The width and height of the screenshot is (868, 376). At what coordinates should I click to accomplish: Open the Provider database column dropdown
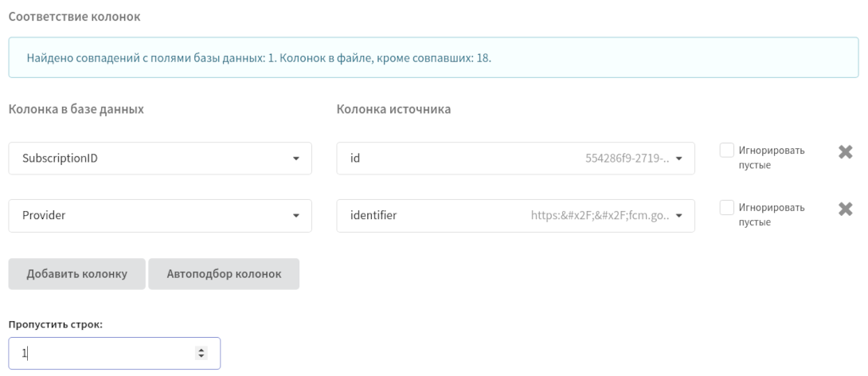click(160, 215)
